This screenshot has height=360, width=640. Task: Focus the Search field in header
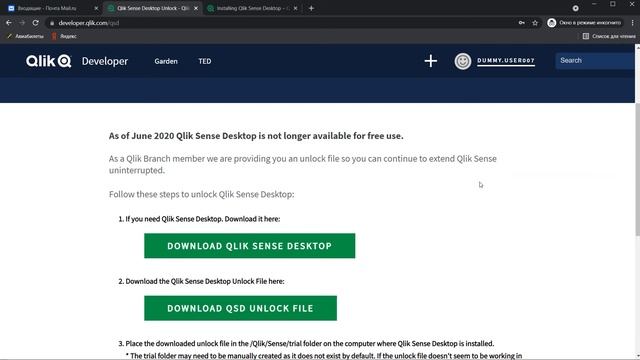coord(595,60)
